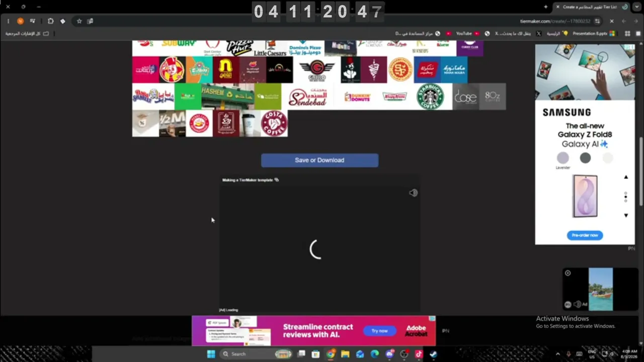Open TikTok from the taskbar
The image size is (644, 362).
[x=419, y=354]
